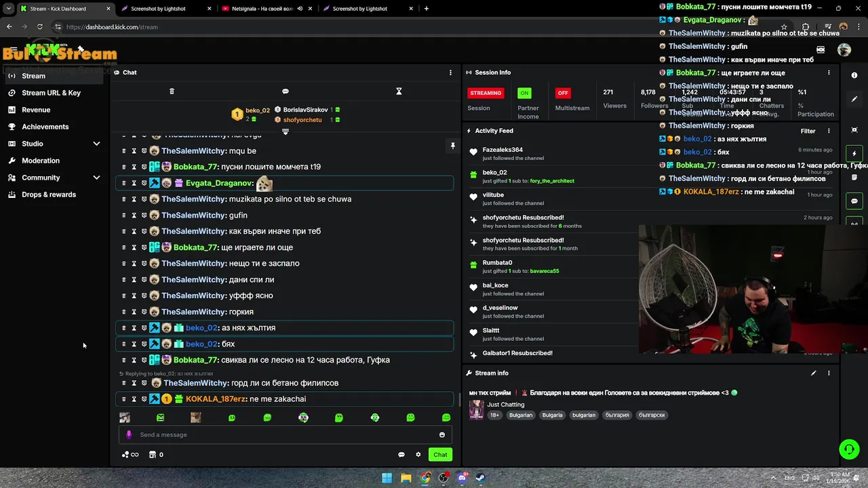The width and height of the screenshot is (868, 488).
Task: Open the Session Info three-dot menu
Action: tap(829, 73)
